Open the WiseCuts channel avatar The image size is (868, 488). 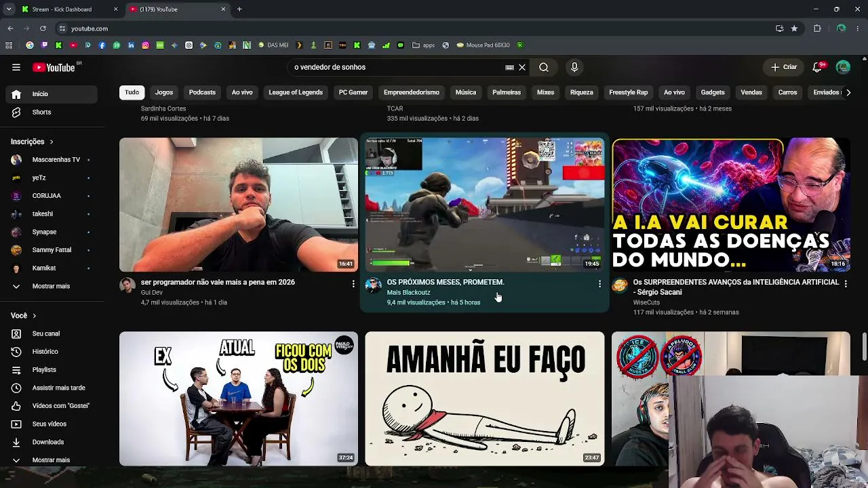620,285
